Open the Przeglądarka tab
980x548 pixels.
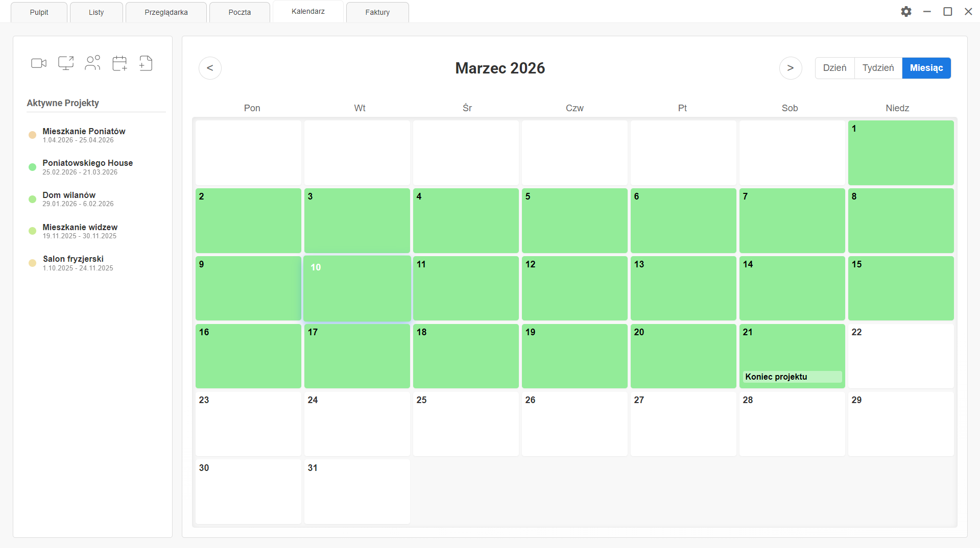(x=166, y=12)
